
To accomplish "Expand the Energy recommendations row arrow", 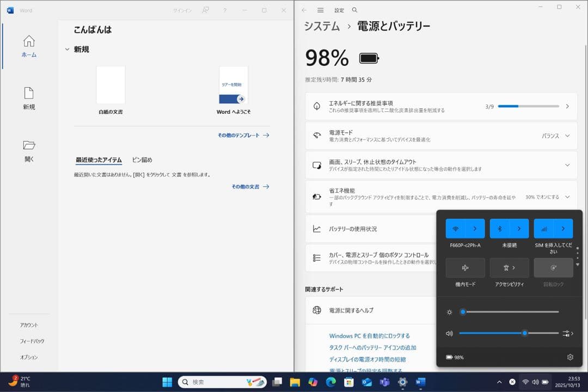I will (x=567, y=107).
